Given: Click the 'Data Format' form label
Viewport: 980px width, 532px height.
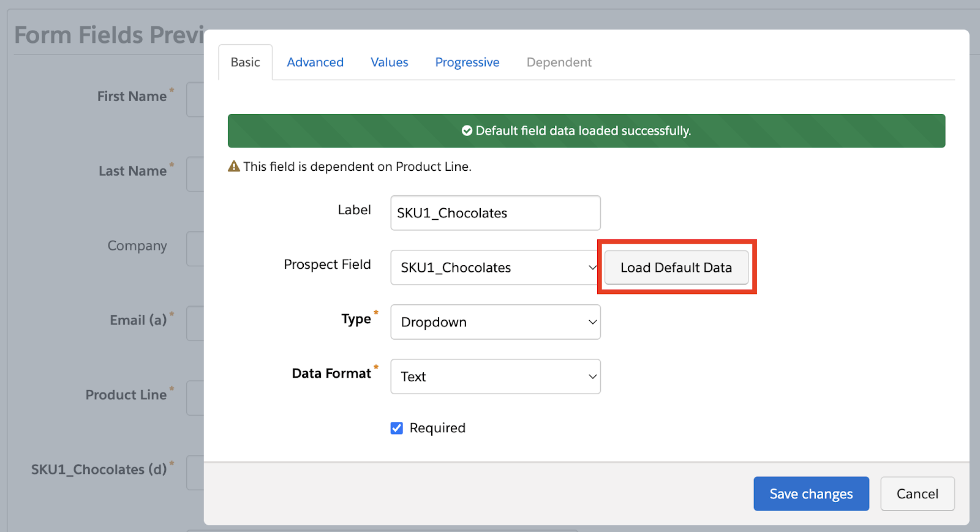Looking at the screenshot, I should (x=331, y=373).
